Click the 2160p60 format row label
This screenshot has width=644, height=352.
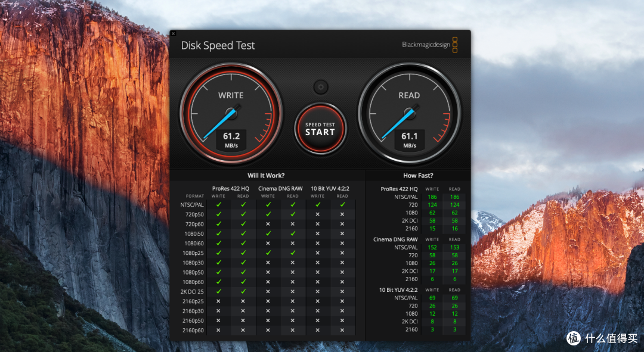(193, 330)
